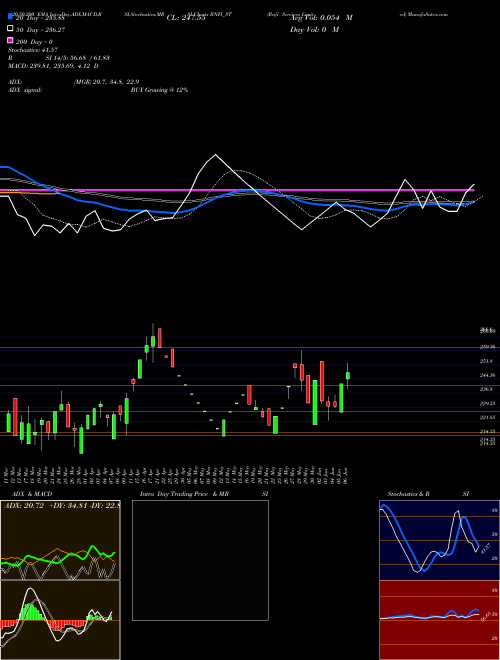Click the magenta 200 Day legend swatch
Image resolution: width=500 pixels, height=660 pixels.
click(10, 41)
